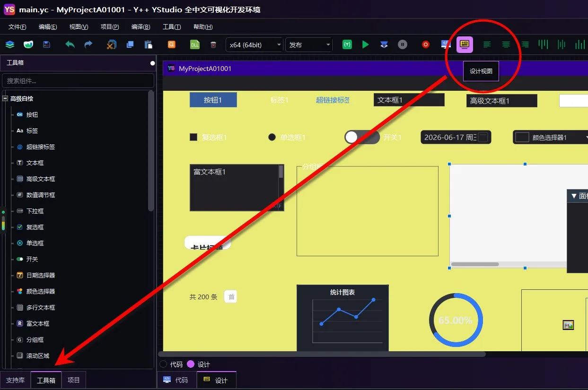588x390 pixels.
Task: Click the 超链接标签 hyperlink on form
Action: pos(333,100)
